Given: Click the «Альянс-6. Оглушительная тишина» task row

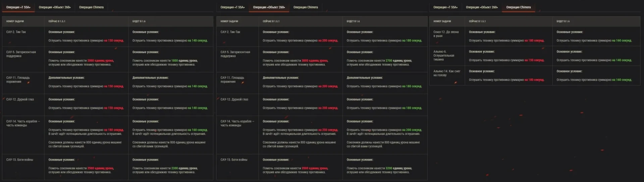Looking at the screenshot, I should click(443, 55).
